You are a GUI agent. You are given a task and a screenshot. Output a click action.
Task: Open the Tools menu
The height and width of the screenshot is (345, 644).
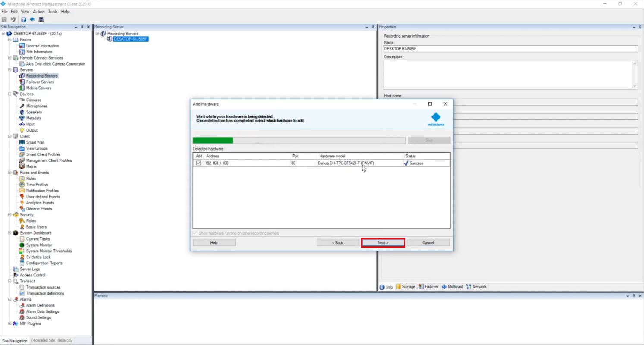pyautogui.click(x=53, y=11)
